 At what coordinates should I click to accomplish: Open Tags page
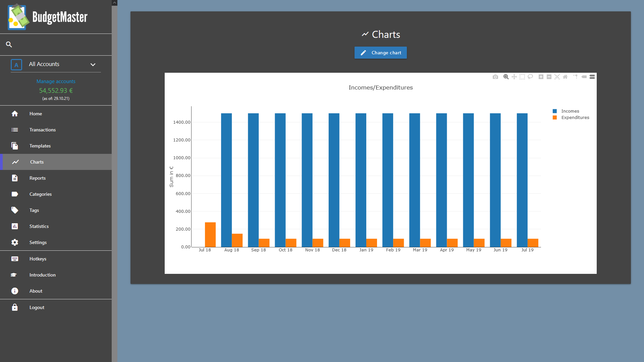[56, 210]
